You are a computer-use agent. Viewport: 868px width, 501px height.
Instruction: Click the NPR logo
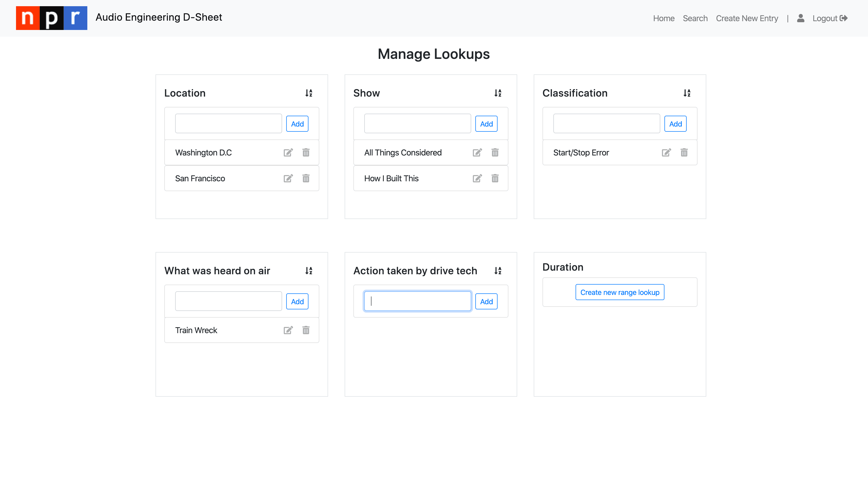click(51, 18)
